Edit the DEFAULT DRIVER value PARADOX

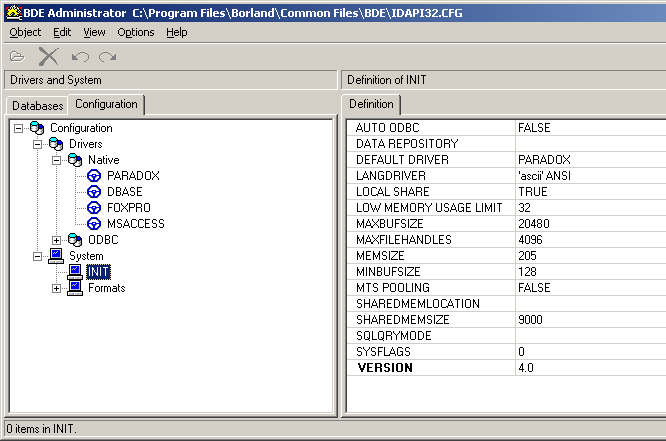tap(591, 160)
